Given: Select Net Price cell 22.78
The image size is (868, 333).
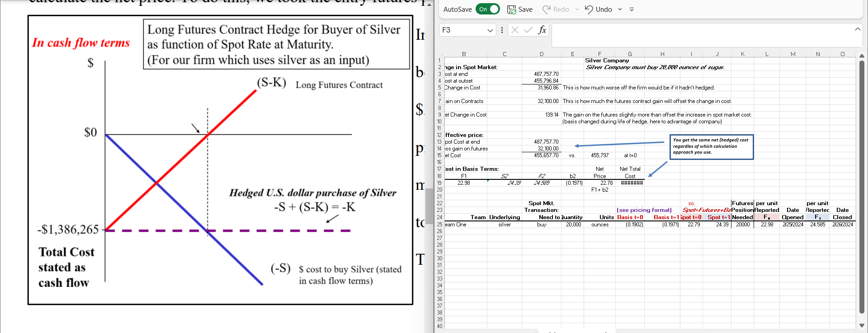Looking at the screenshot, I should 599,183.
